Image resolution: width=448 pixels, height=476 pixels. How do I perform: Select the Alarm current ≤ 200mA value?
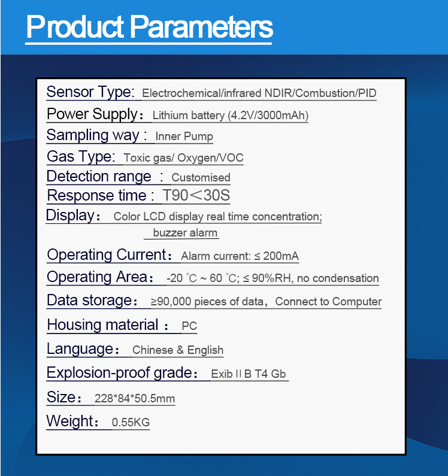(240, 256)
